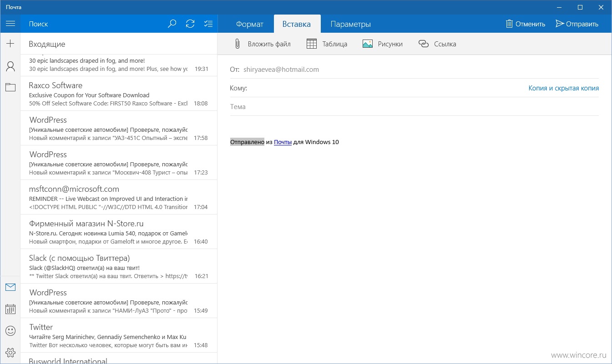Switch to Mail envelope icon
612x364 pixels.
pyautogui.click(x=10, y=287)
